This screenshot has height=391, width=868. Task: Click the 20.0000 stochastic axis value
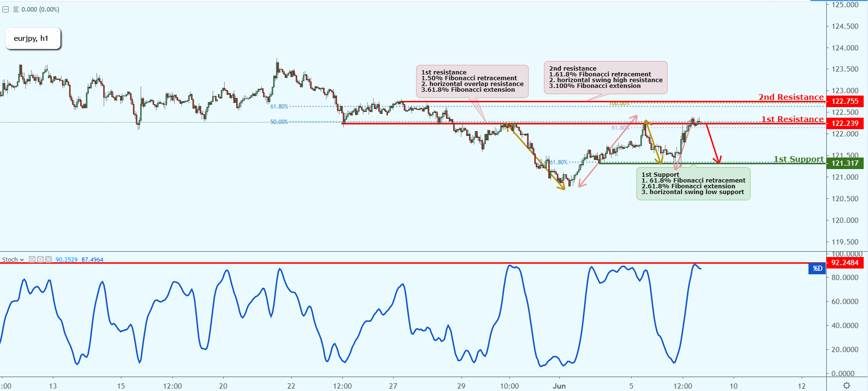point(845,350)
